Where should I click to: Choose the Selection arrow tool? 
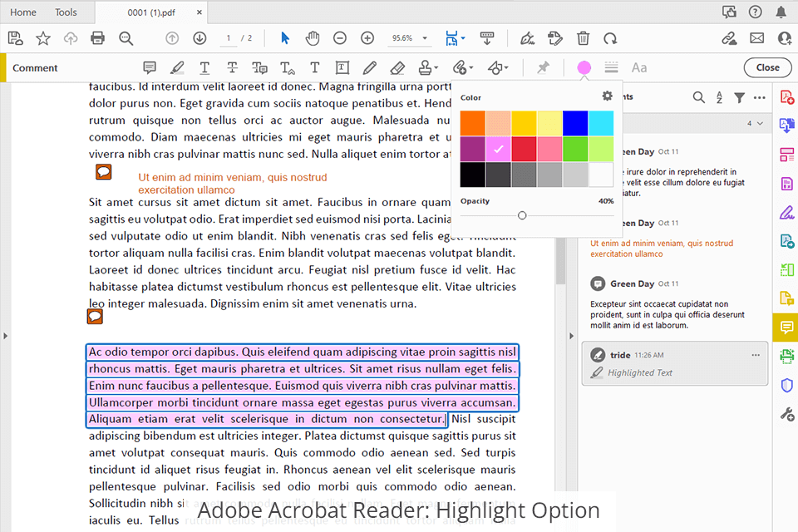(x=285, y=38)
